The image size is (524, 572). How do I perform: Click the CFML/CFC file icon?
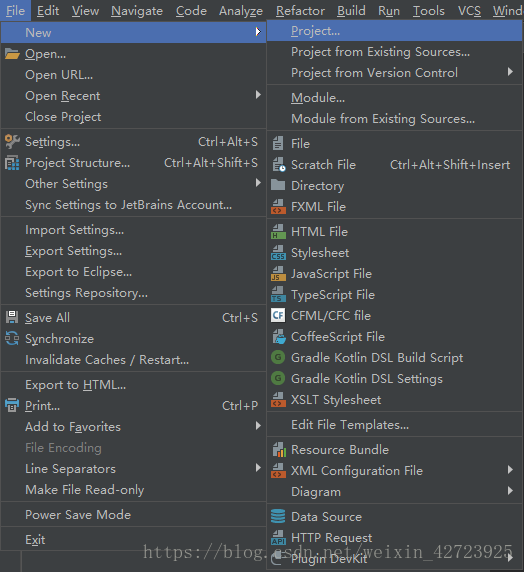(x=278, y=316)
